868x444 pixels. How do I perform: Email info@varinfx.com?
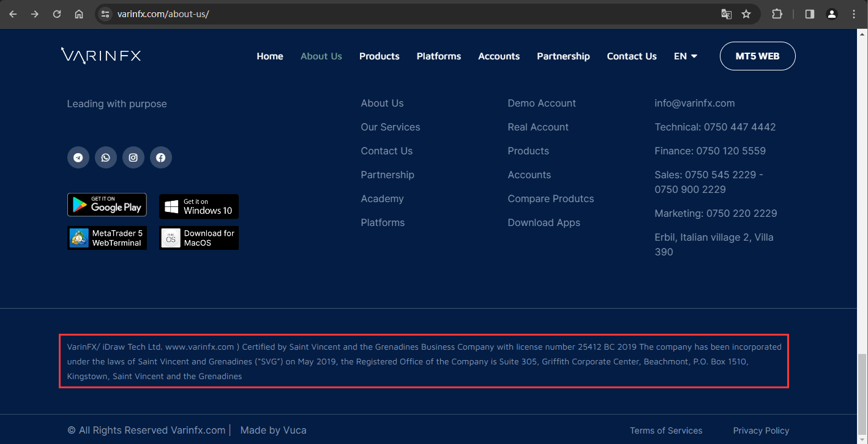coord(695,103)
